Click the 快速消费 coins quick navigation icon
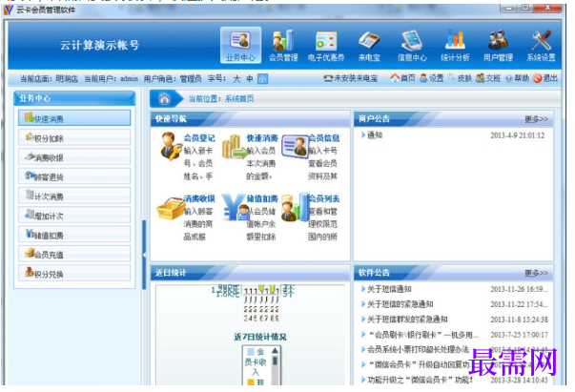This screenshot has height=392, width=575. click(x=234, y=147)
